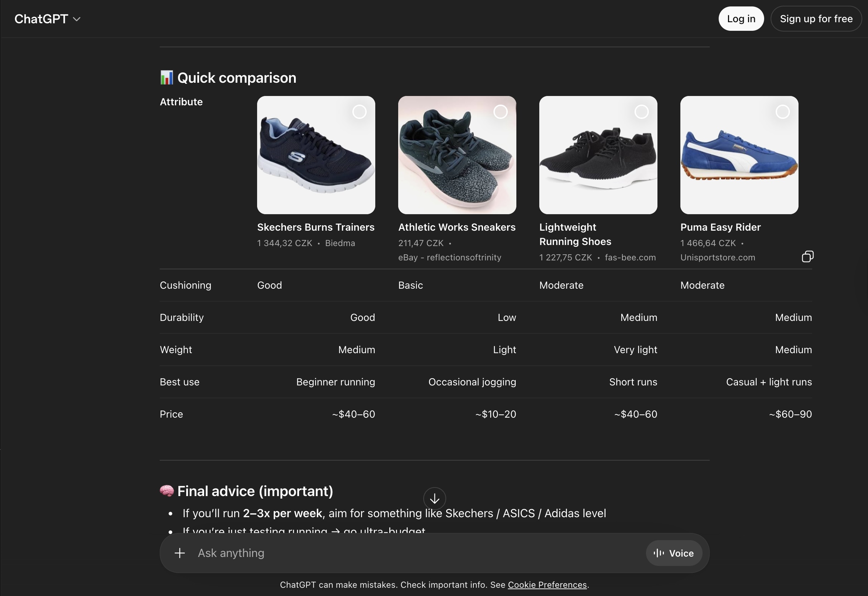Open the Cookie Preferences link
Image resolution: width=868 pixels, height=596 pixels.
(x=547, y=585)
